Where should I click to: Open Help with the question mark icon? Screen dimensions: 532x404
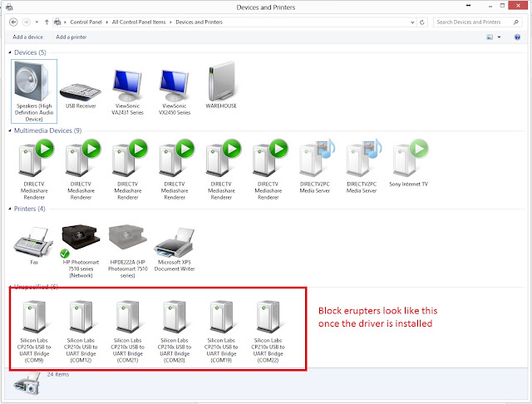pyautogui.click(x=517, y=37)
